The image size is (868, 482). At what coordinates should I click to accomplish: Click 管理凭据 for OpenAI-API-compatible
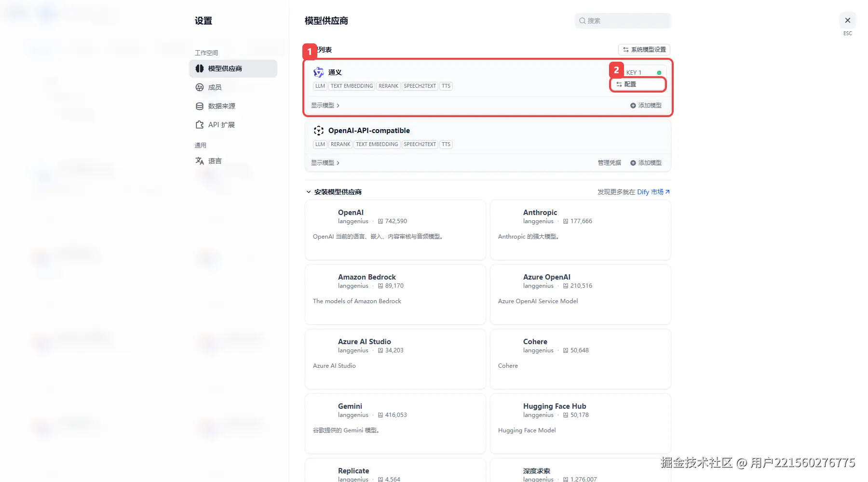point(610,163)
